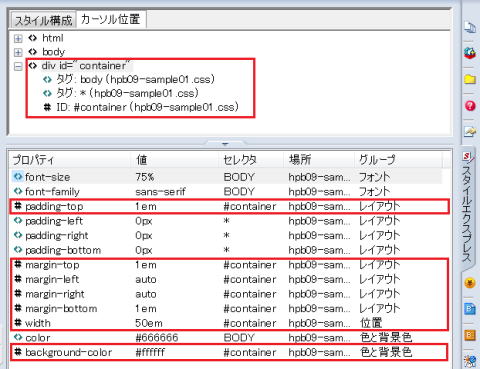Sort by the セレクタ column header
This screenshot has width=480, height=369.
click(x=251, y=160)
